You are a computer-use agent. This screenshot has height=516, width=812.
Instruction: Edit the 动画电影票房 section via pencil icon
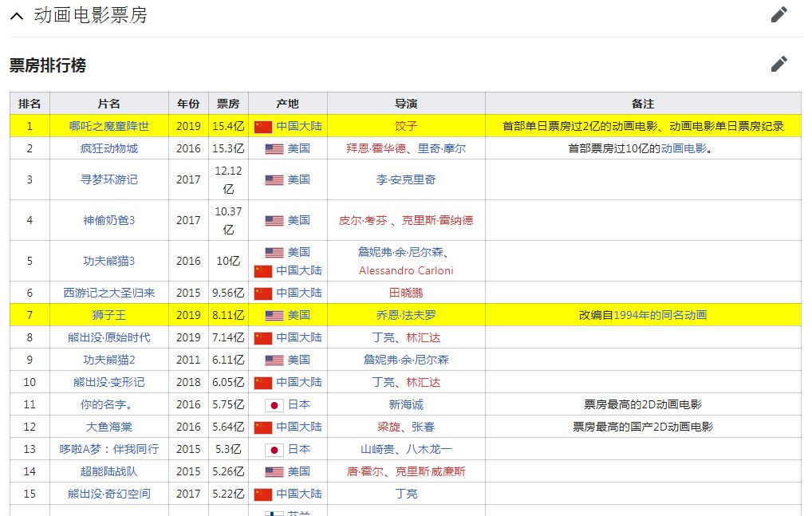click(x=778, y=14)
